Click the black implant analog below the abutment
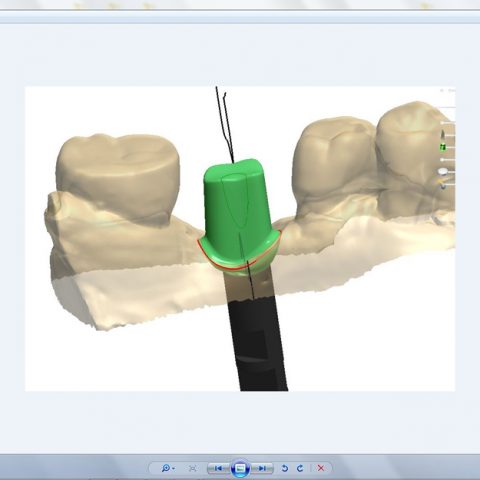The height and width of the screenshot is (480, 480). point(257,343)
